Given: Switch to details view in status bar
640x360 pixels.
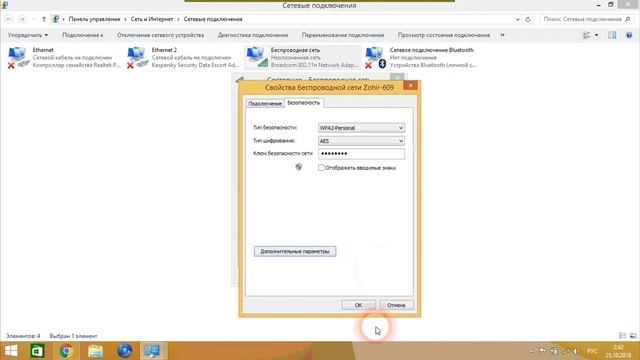Looking at the screenshot, I should 622,336.
